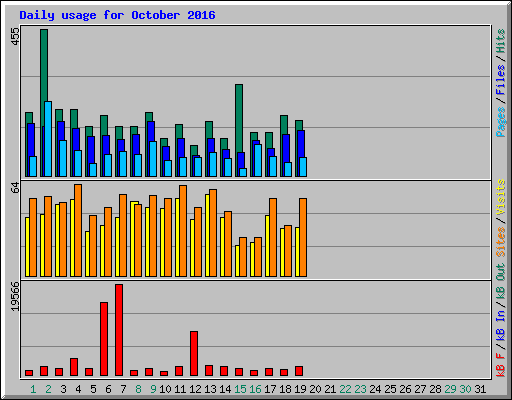The width and height of the screenshot is (512, 400).
Task: Click the chart title "Daily usage for October 2016"
Action: pyautogui.click(x=117, y=15)
